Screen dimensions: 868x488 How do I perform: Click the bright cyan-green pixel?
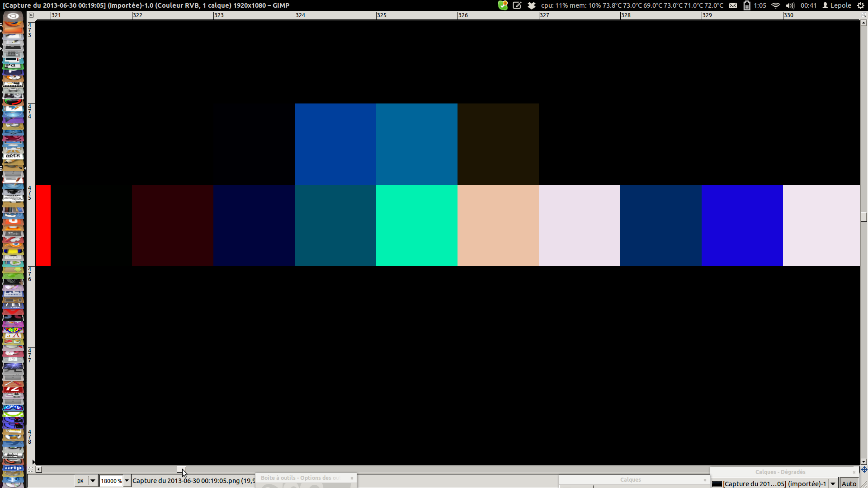click(x=416, y=225)
